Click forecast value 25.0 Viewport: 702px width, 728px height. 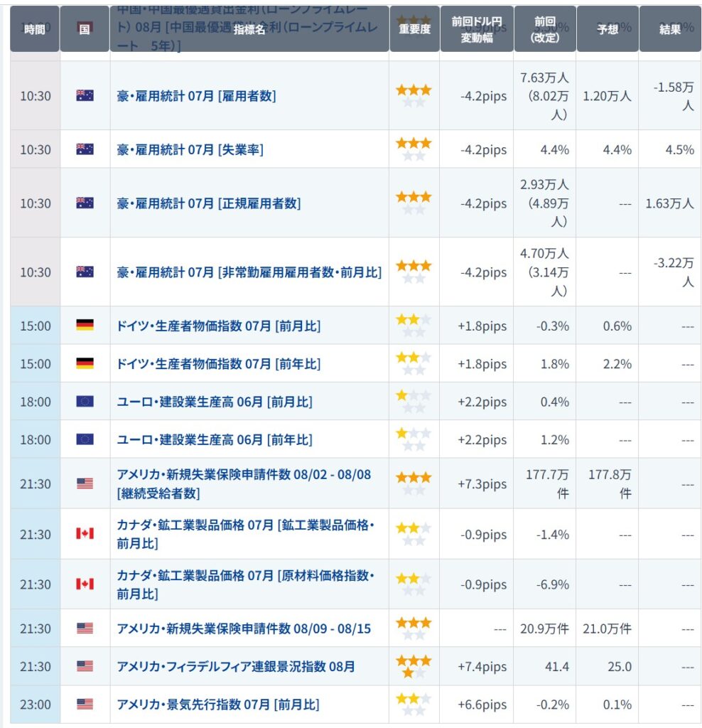pyautogui.click(x=620, y=667)
